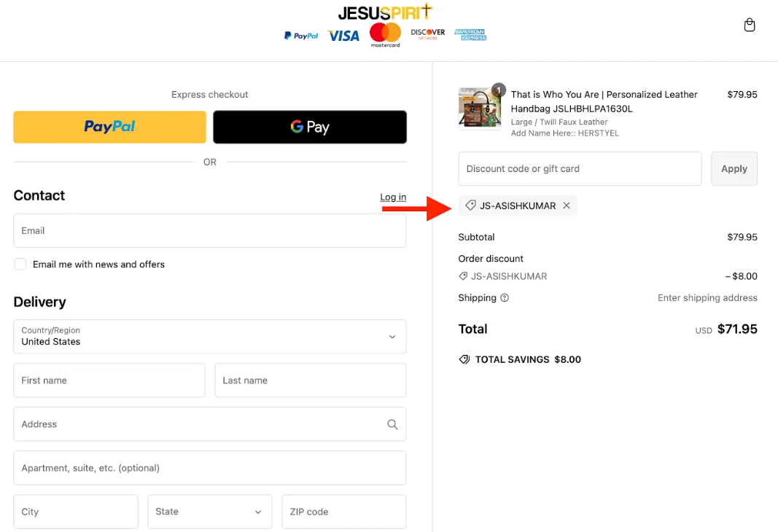The image size is (778, 532).
Task: Click the JesusSpirit store logo
Action: pyautogui.click(x=385, y=12)
